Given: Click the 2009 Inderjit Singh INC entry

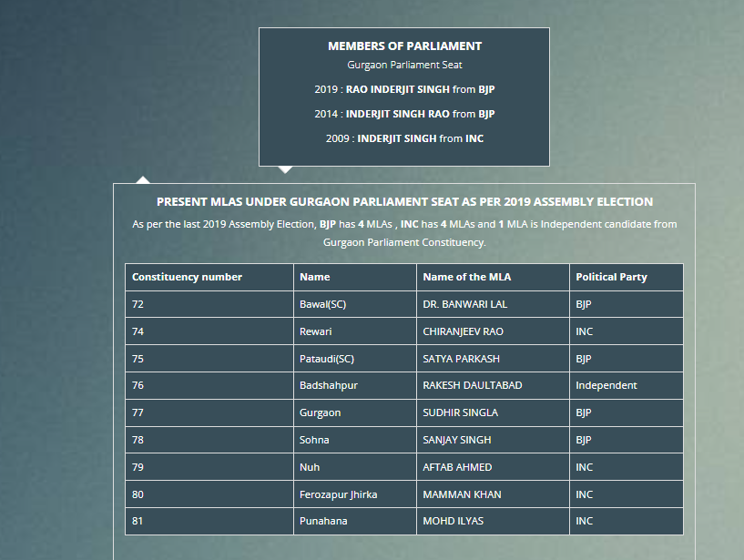Looking at the screenshot, I should pos(404,138).
